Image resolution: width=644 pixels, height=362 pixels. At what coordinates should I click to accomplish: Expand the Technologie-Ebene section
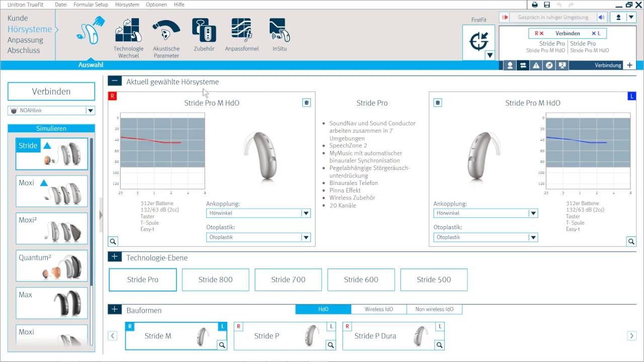click(115, 257)
